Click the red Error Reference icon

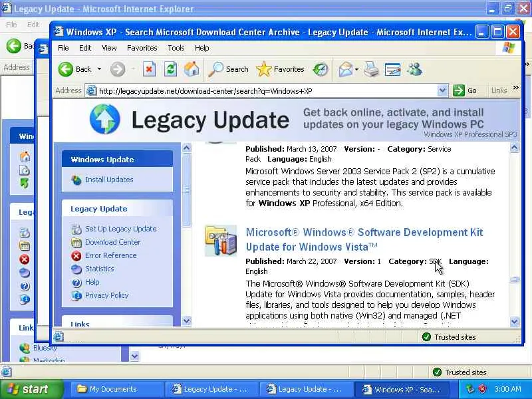coord(76,255)
